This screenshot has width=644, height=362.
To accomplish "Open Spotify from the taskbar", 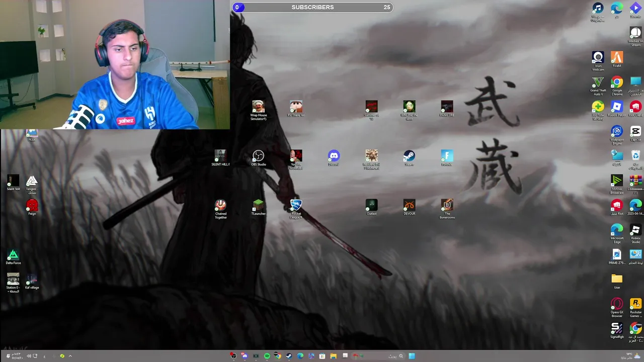I will click(267, 356).
